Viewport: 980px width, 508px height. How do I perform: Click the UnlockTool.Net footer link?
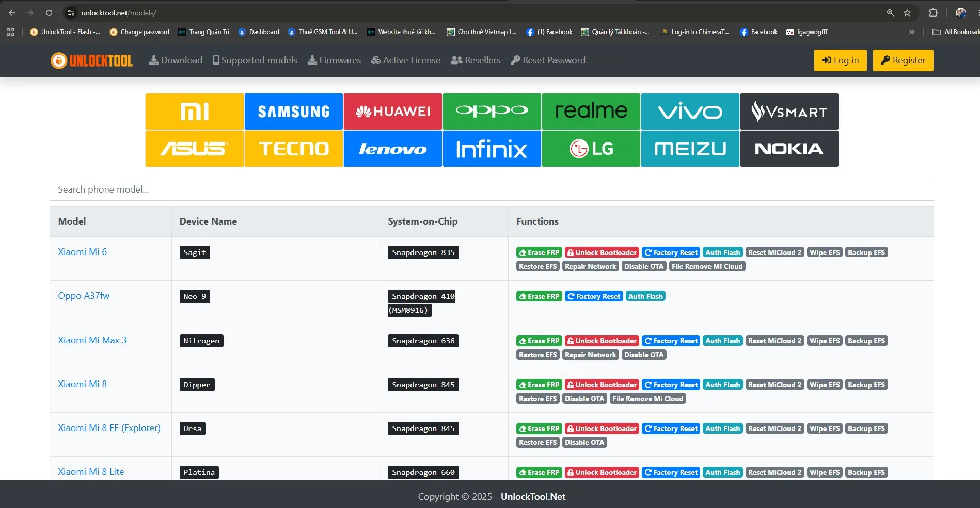coord(533,497)
